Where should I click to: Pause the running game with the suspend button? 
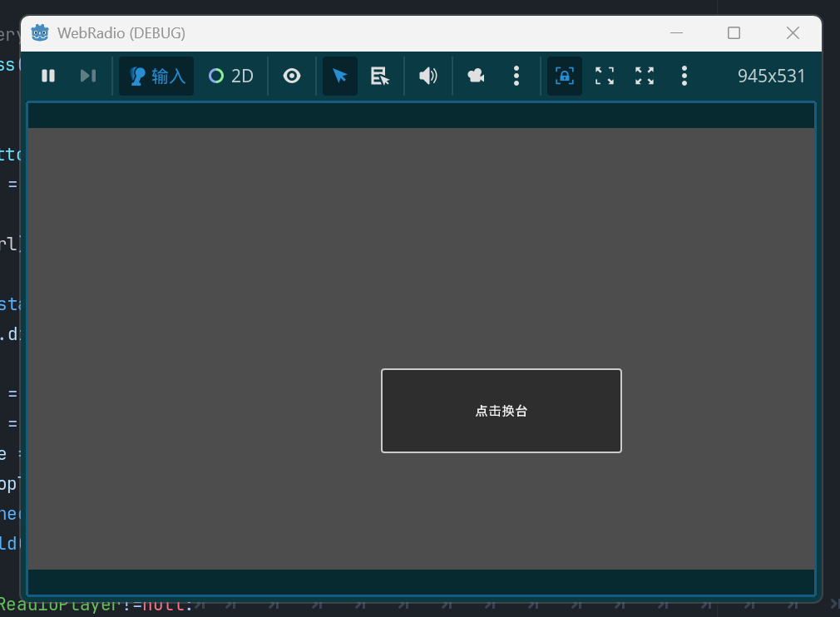pyautogui.click(x=48, y=77)
